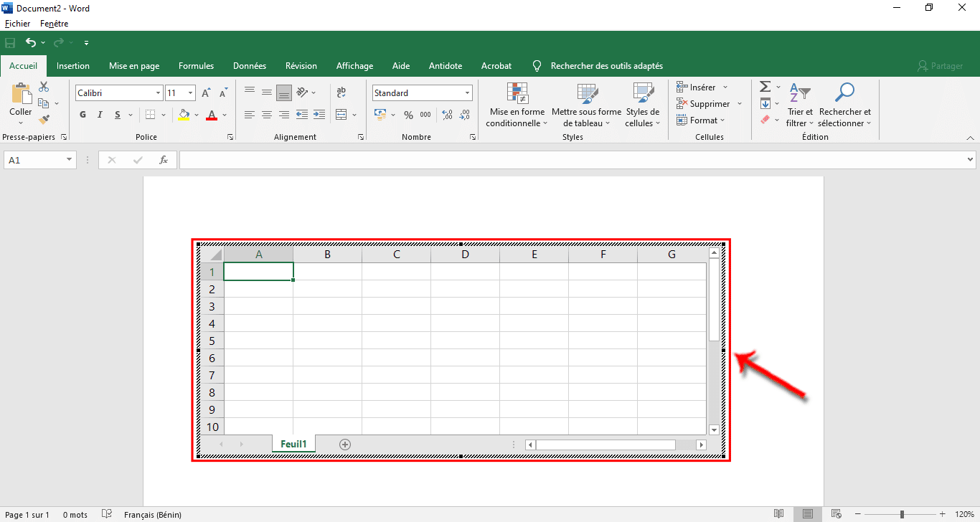Align text to top of cell
The height and width of the screenshot is (522, 980).
[x=250, y=91]
